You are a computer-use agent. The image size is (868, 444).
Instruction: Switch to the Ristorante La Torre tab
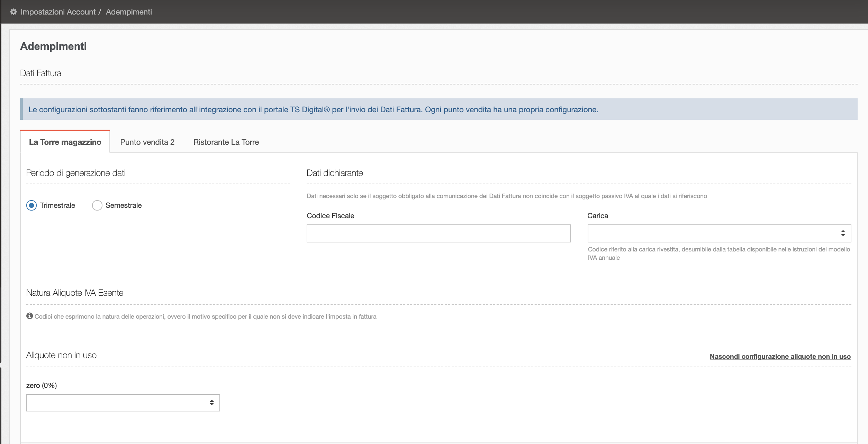(226, 142)
